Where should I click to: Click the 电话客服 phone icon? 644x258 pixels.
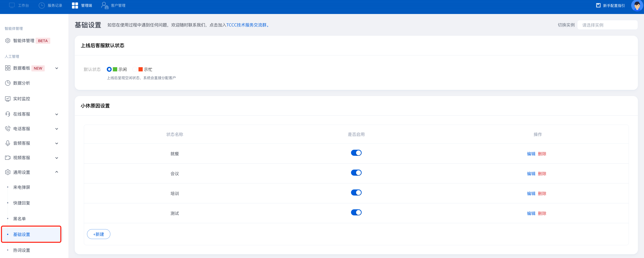click(8, 128)
